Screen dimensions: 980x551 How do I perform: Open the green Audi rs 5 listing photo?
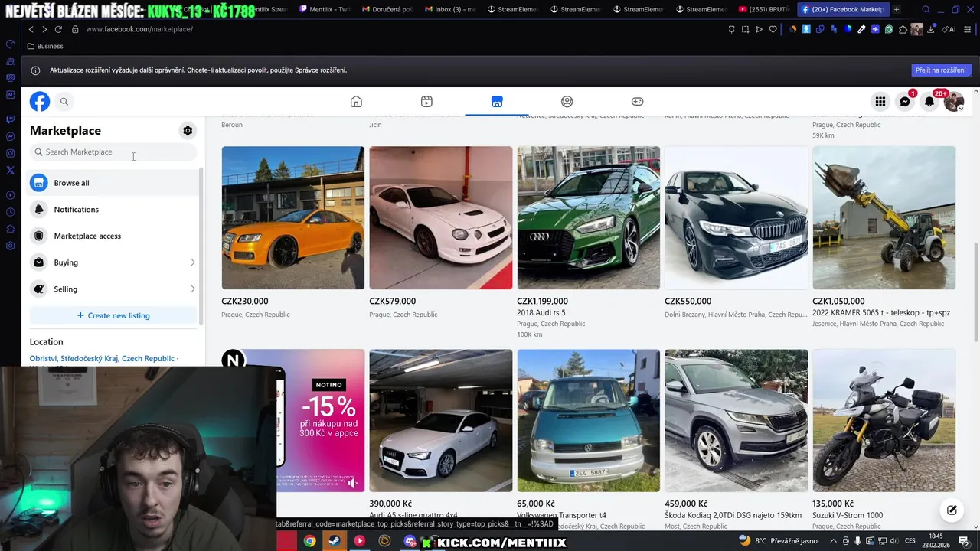pyautogui.click(x=589, y=218)
